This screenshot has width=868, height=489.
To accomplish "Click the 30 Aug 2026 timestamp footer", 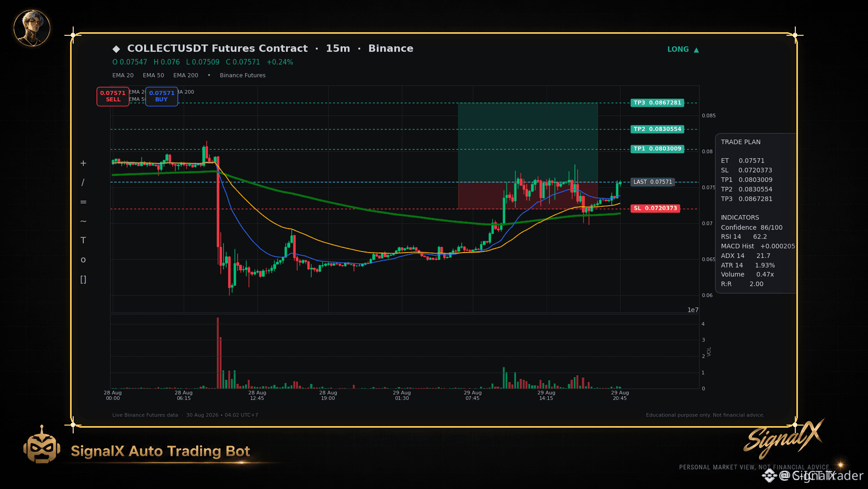I will click(x=222, y=415).
